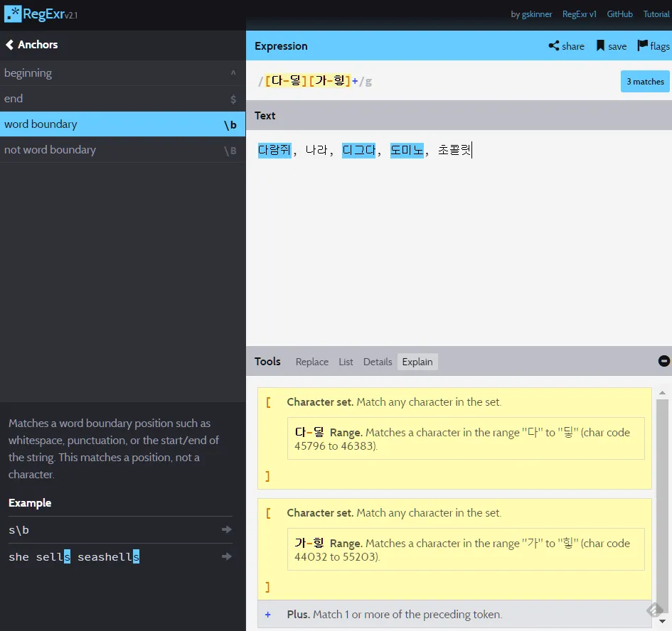Click the Explain panel scroll down arrow

pos(662,621)
